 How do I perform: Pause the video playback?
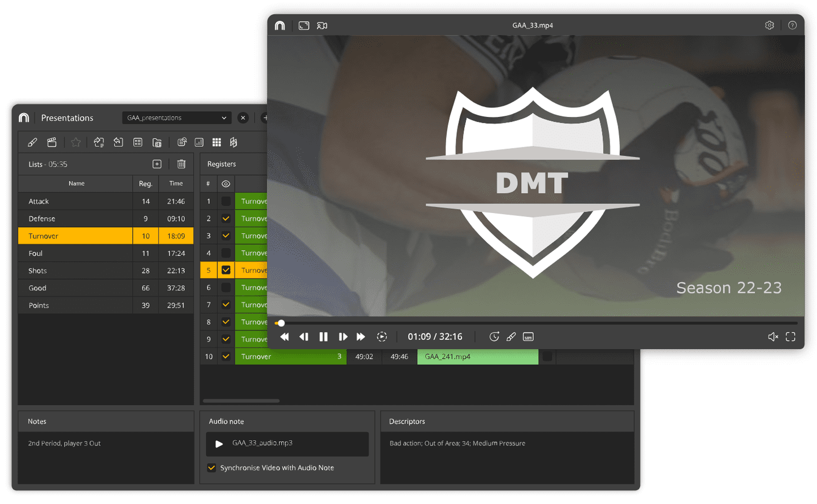click(323, 337)
